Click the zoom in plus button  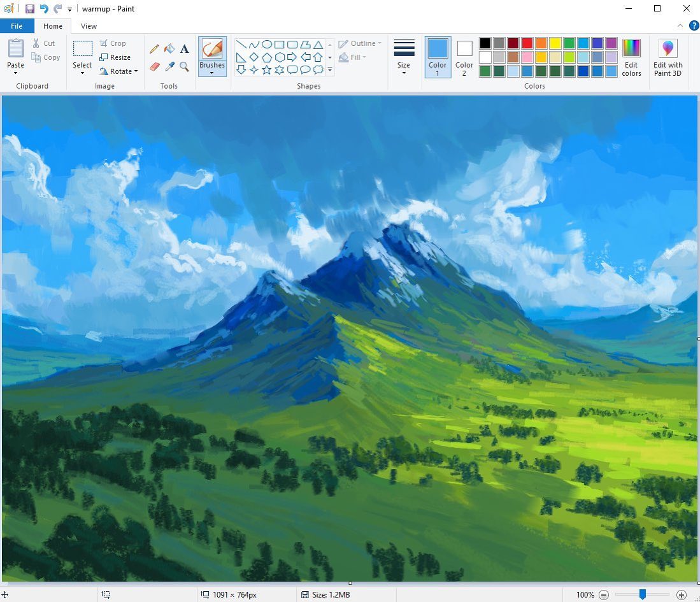pos(682,594)
